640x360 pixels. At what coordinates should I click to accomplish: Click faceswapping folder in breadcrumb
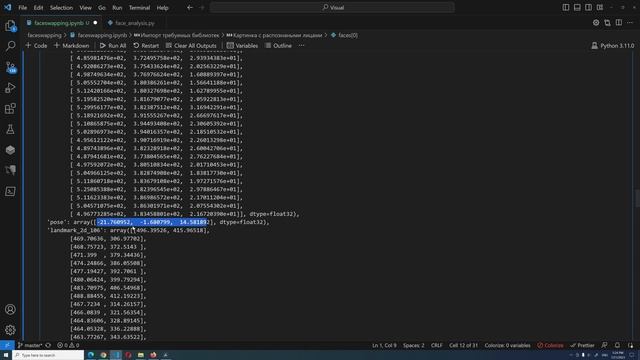pos(44,36)
